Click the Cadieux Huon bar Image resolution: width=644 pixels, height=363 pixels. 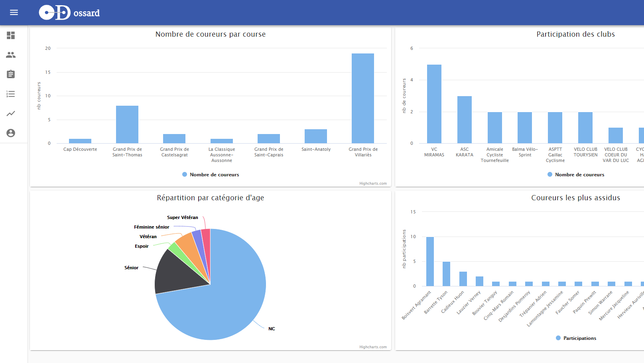click(x=463, y=279)
